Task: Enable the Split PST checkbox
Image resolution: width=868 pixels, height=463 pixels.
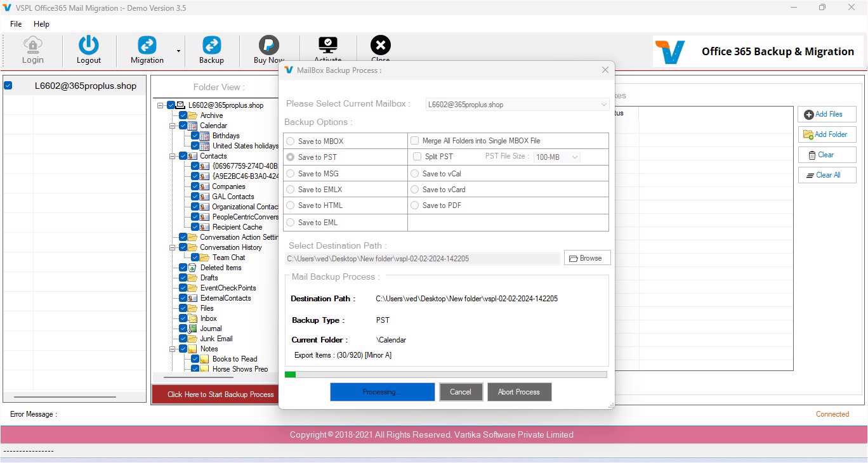Action: [417, 157]
